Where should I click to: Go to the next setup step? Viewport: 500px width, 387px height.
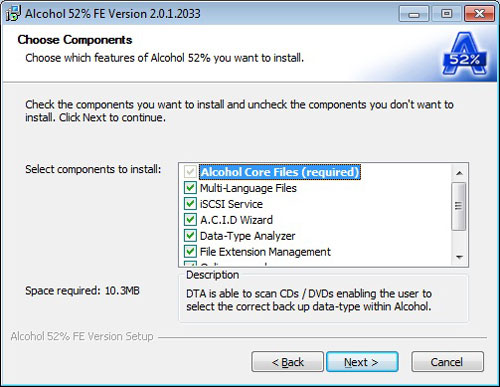coord(362,362)
